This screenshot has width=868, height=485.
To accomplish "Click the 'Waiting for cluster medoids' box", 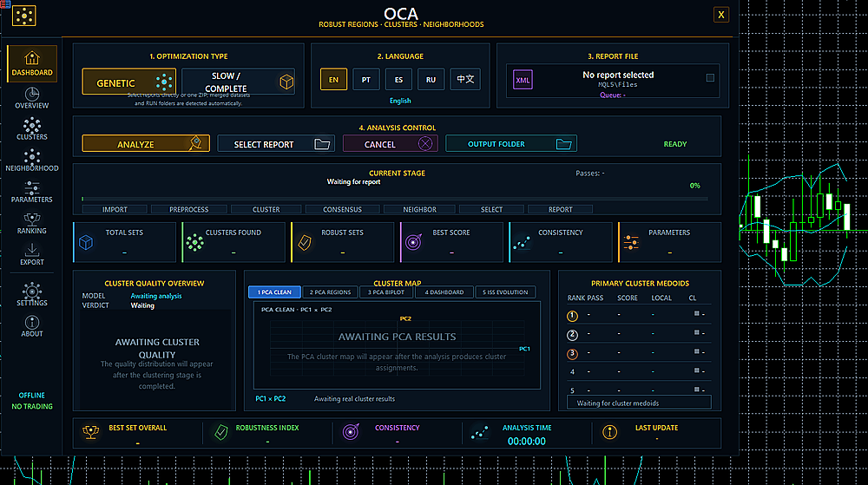I will 639,403.
